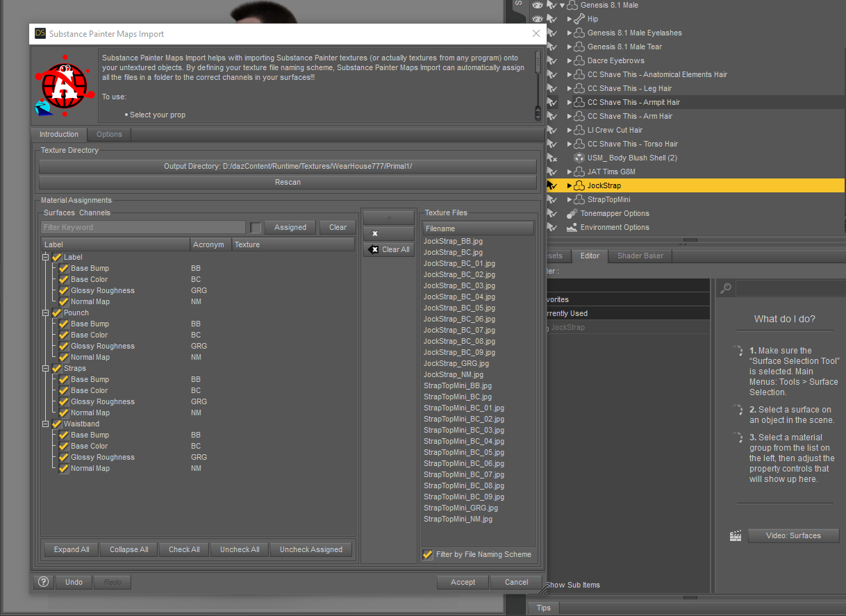
Task: Click the Dacre Eyebrows figure icon
Action: click(579, 60)
